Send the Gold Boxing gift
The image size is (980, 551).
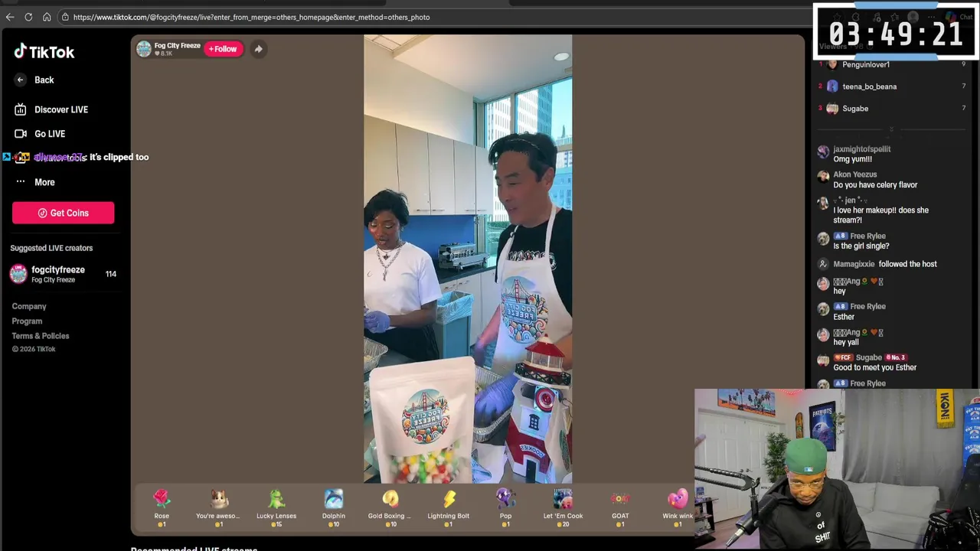tap(390, 508)
